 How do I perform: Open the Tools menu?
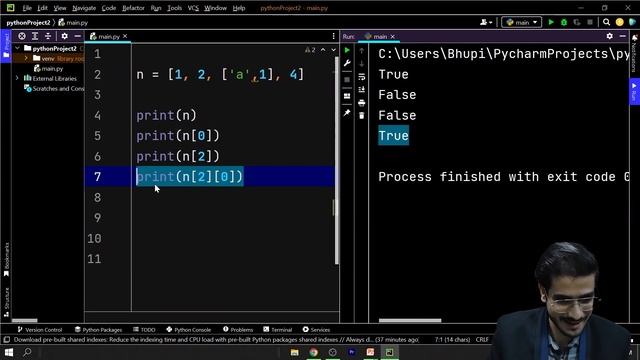(175, 8)
